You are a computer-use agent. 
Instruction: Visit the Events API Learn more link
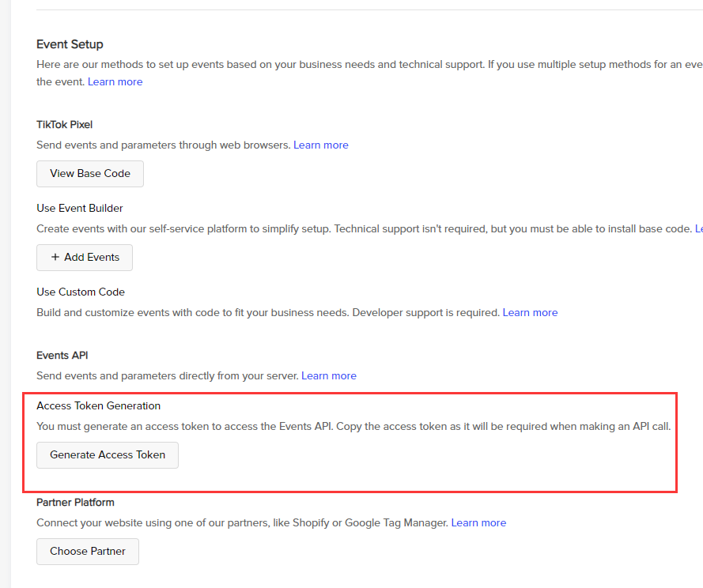tap(329, 376)
